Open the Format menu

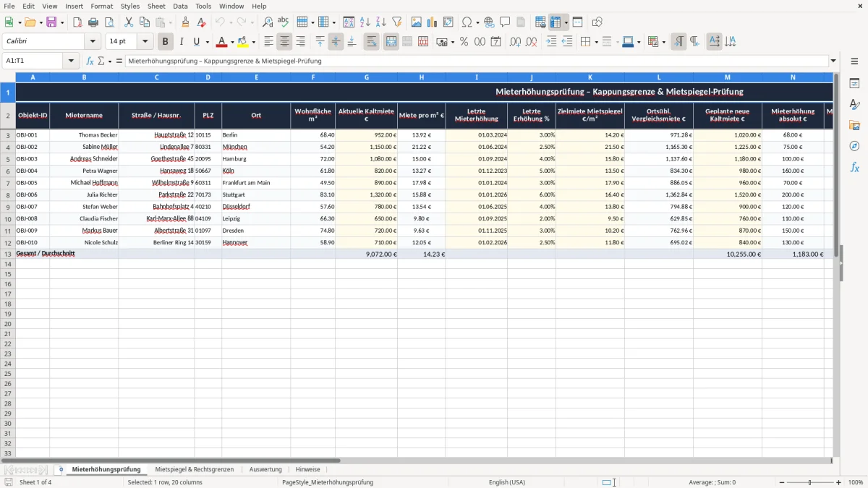101,6
